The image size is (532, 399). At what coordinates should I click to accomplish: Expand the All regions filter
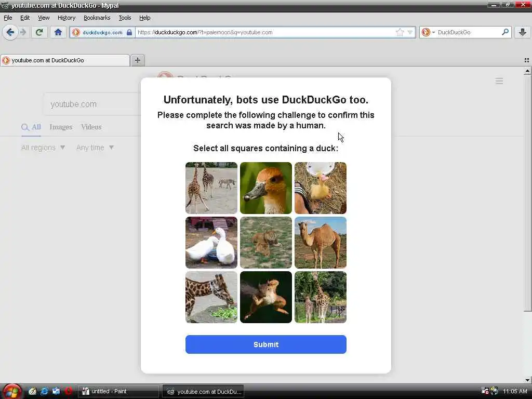tap(43, 148)
